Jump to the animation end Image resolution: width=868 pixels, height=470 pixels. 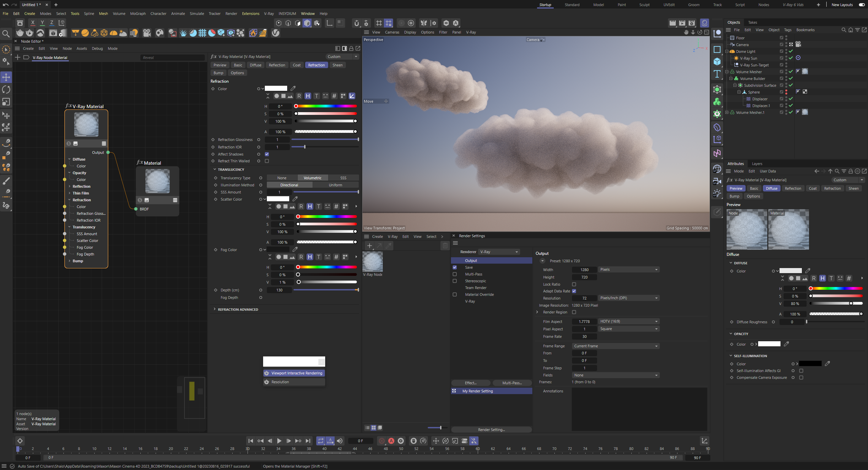(308, 441)
